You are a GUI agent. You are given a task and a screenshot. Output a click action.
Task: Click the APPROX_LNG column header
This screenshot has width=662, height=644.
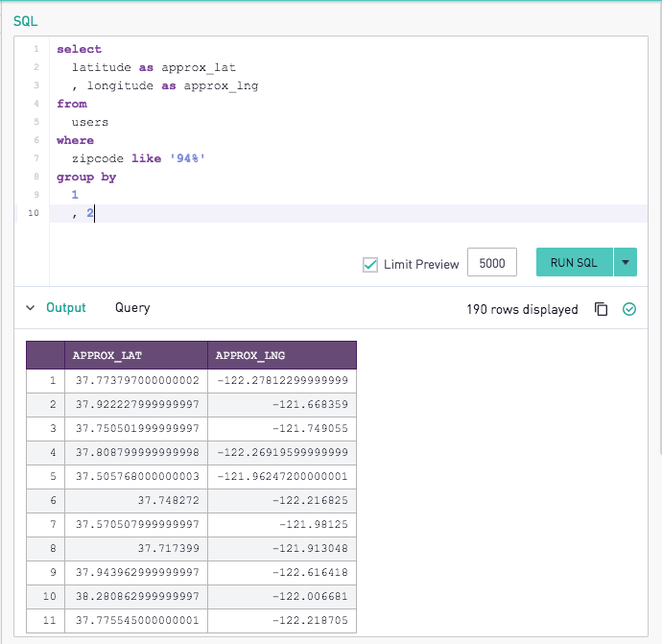pyautogui.click(x=282, y=355)
